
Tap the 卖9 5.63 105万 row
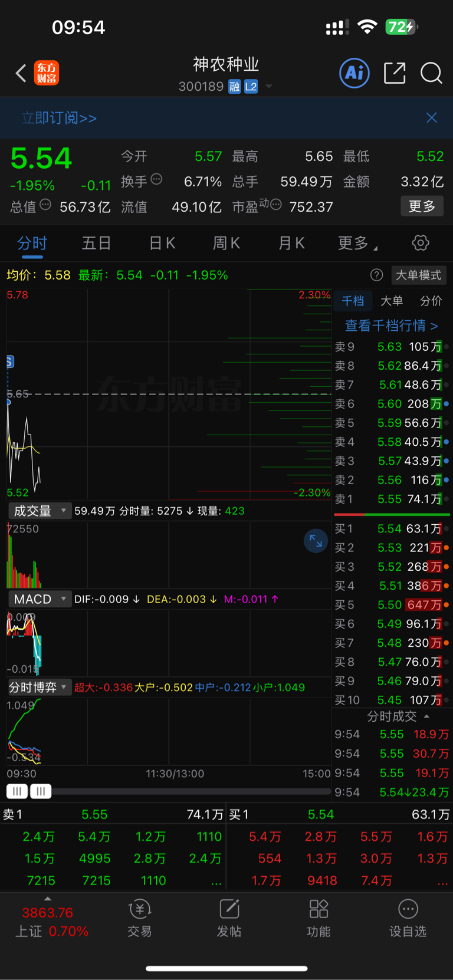[x=392, y=347]
